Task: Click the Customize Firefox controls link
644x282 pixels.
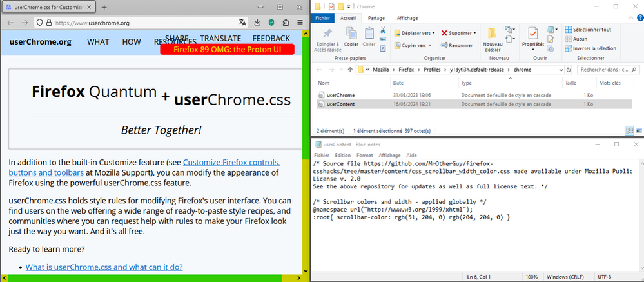Action: click(231, 163)
